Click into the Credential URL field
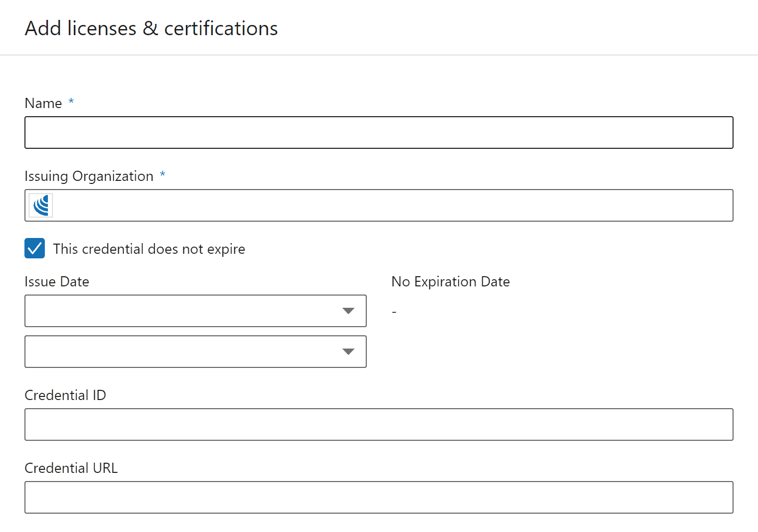Screen dimensions: 758x532 [x=378, y=497]
